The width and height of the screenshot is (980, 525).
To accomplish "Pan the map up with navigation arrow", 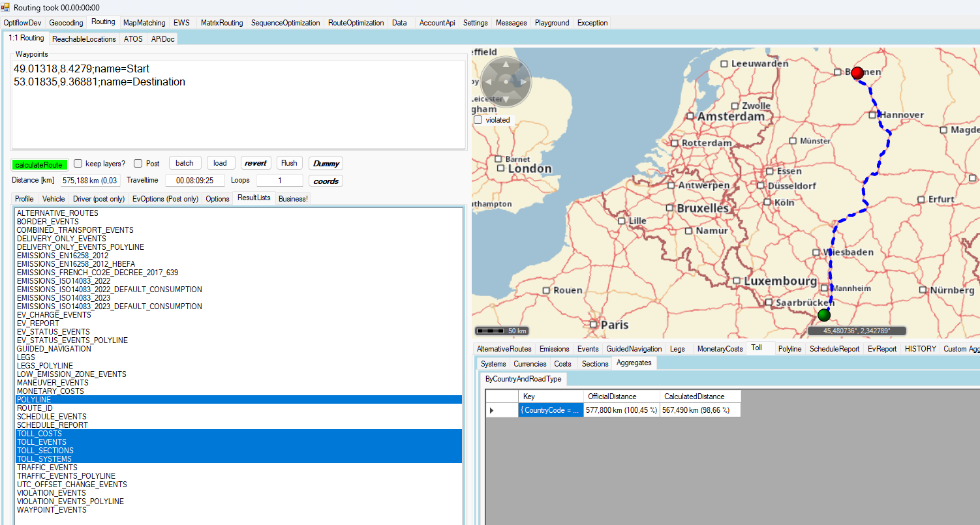I will coord(505,65).
